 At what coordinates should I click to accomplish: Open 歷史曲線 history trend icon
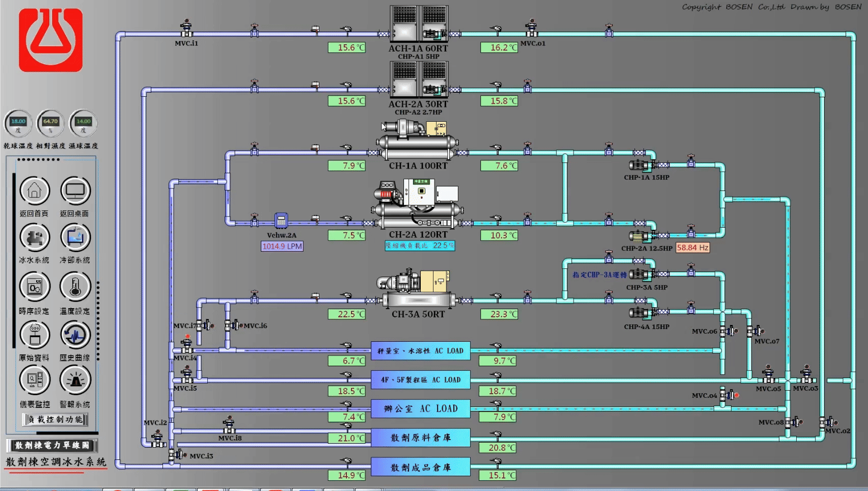click(x=75, y=335)
